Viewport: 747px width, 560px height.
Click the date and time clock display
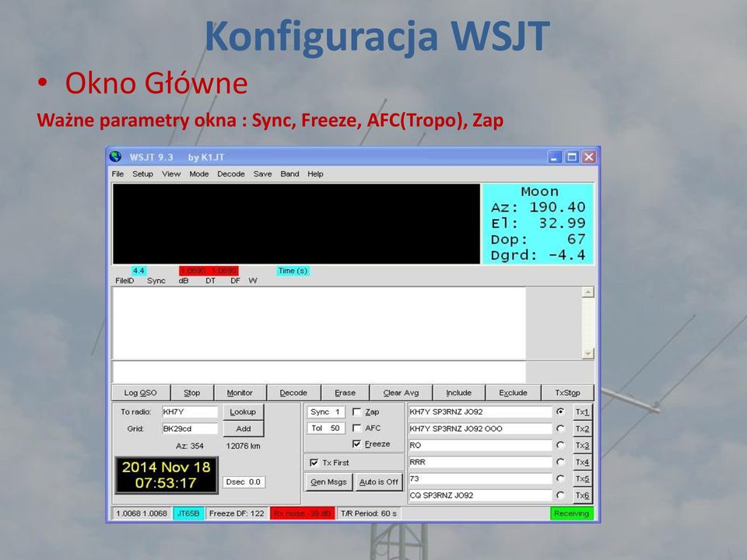click(167, 474)
